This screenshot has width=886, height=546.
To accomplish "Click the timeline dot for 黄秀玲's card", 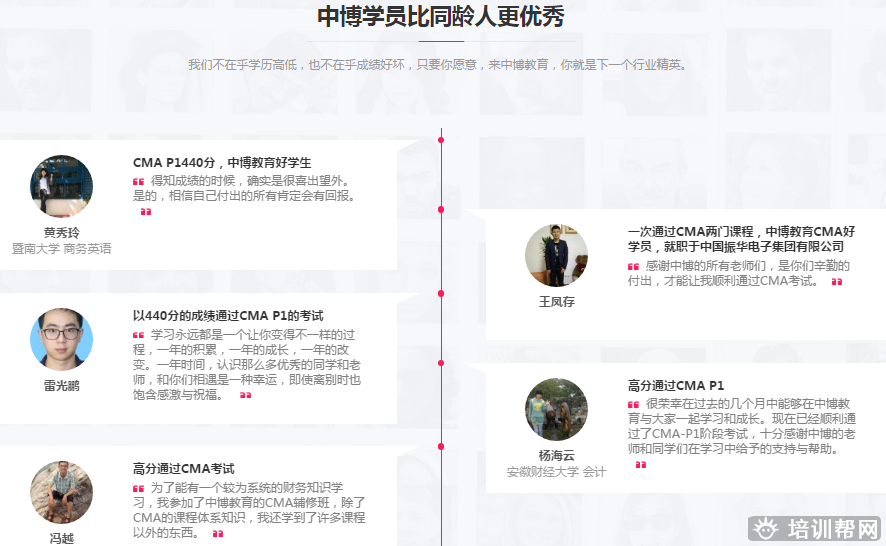I will point(441,140).
